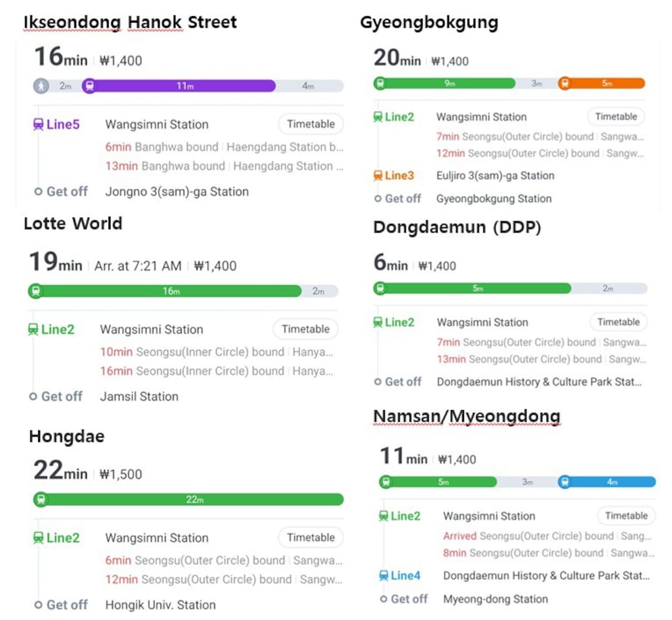Open the Timetable for Lotte World route
Viewport: 672px width, 620px height.
click(305, 329)
